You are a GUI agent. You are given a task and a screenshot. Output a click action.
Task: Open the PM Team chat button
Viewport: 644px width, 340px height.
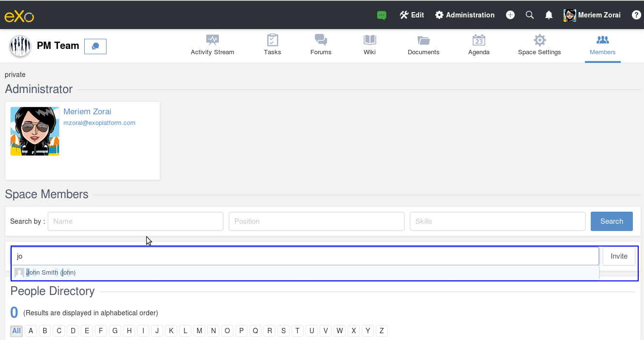pos(95,46)
